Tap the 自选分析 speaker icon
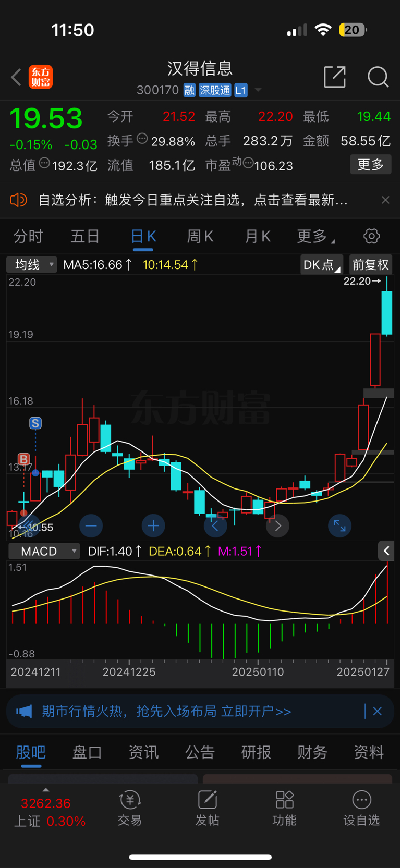The height and width of the screenshot is (868, 401). [19, 200]
